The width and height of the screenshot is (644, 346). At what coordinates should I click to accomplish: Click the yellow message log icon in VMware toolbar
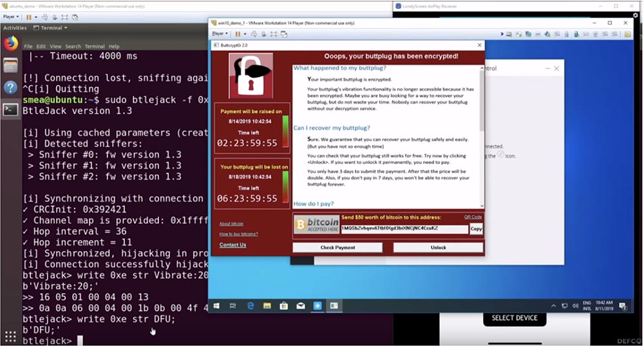click(x=627, y=34)
